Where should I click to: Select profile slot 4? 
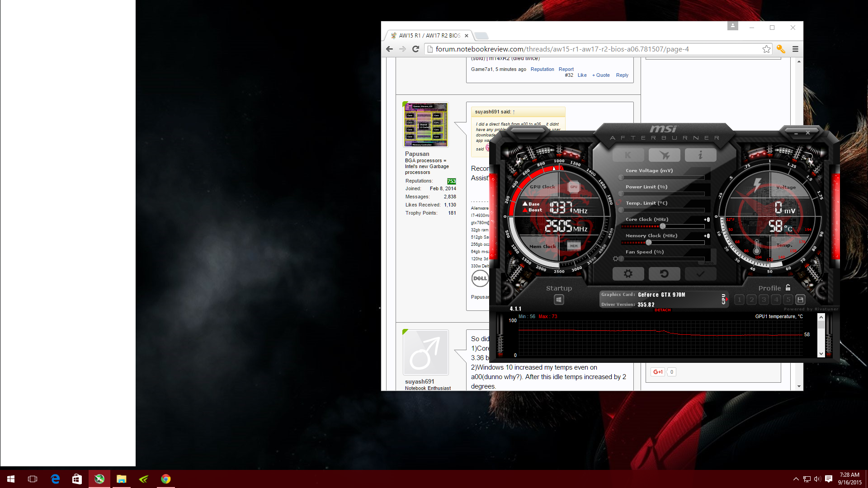[776, 299]
